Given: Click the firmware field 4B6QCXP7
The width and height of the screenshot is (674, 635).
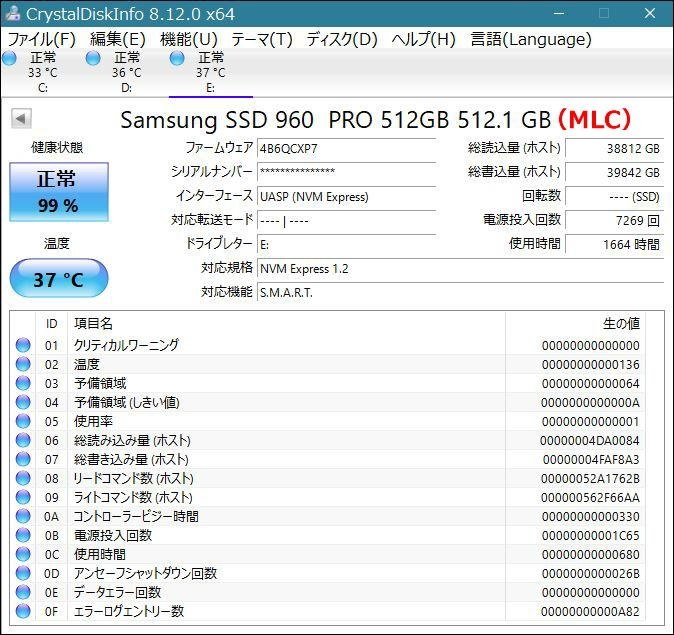Looking at the screenshot, I should [x=346, y=149].
